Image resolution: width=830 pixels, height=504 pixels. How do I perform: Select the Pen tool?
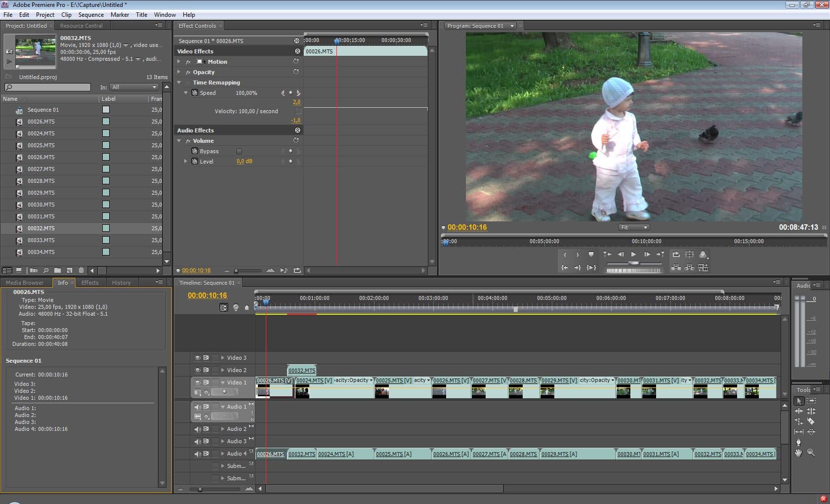click(x=798, y=442)
